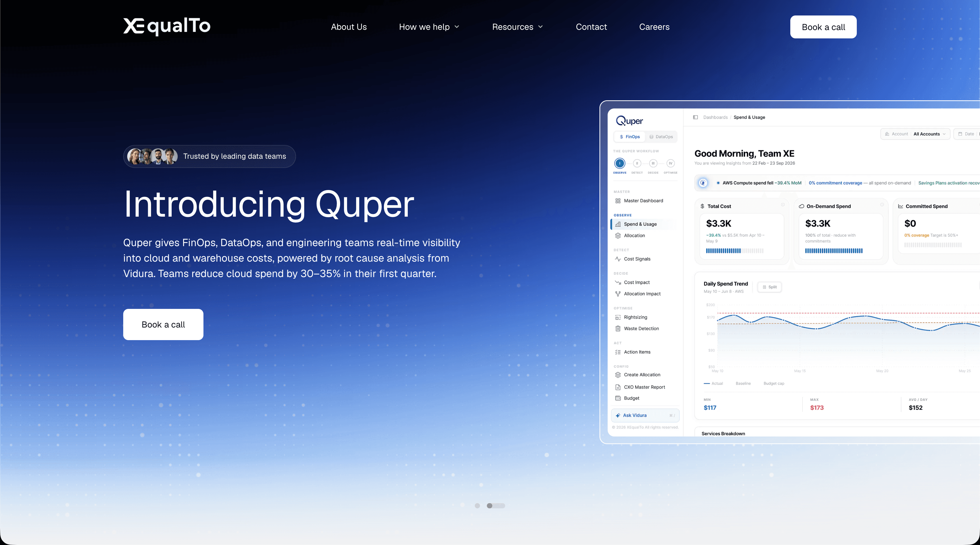Click the Budget icon in sidebar
Image resolution: width=980 pixels, height=545 pixels.
618,398
